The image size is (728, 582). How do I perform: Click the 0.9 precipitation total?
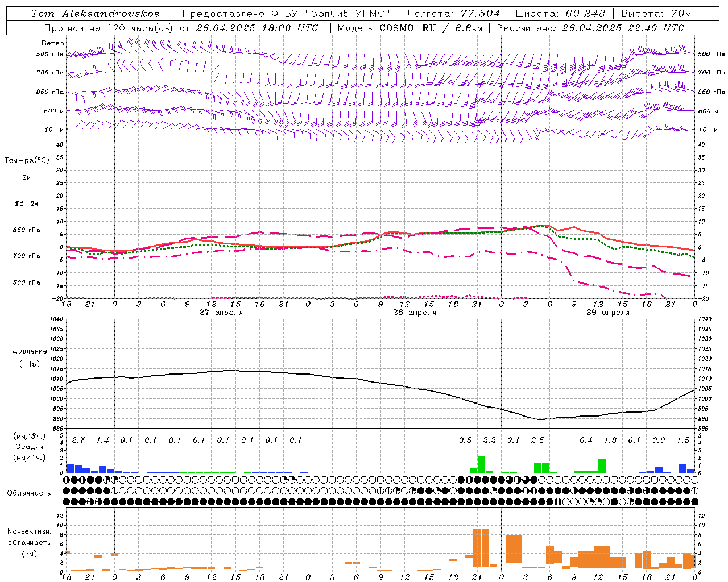click(x=659, y=440)
